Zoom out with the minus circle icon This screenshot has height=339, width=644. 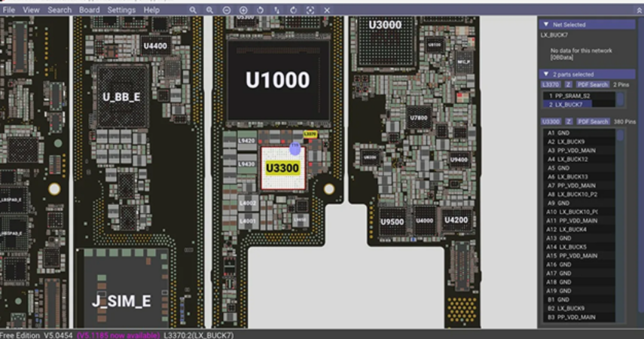(226, 10)
